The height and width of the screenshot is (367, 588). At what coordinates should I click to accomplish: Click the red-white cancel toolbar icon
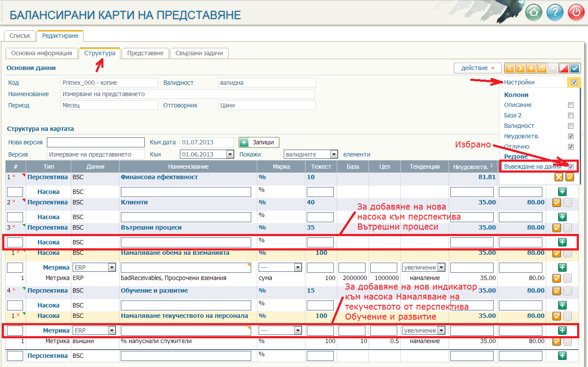point(564,68)
